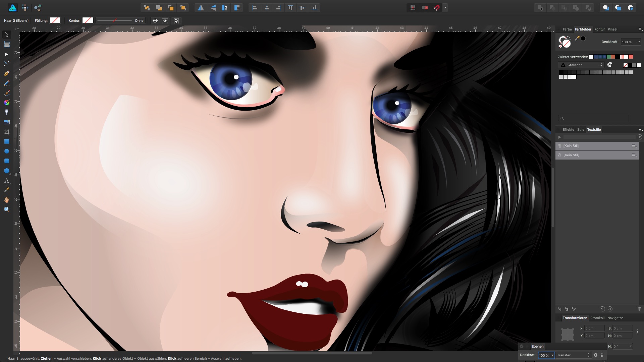Lock the layer using the padlock in the Ebenen panel
Viewport: 644px width, 362px height.
pyautogui.click(x=602, y=355)
